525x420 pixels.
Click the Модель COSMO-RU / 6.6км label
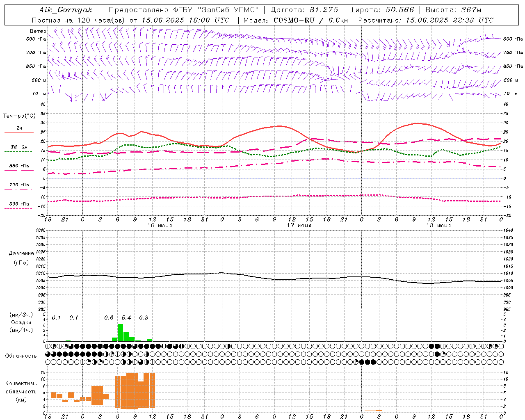tap(296, 20)
